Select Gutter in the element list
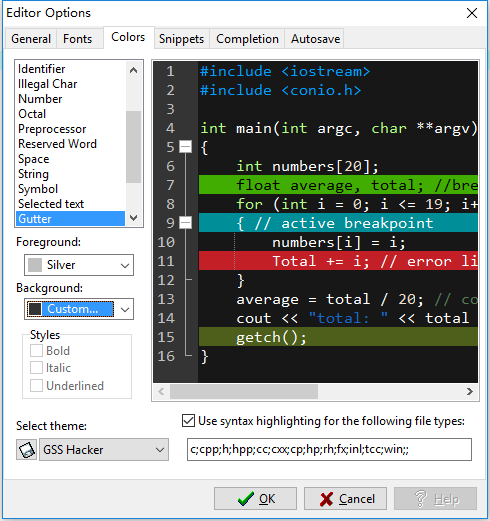Image resolution: width=490 pixels, height=521 pixels. coord(70,219)
